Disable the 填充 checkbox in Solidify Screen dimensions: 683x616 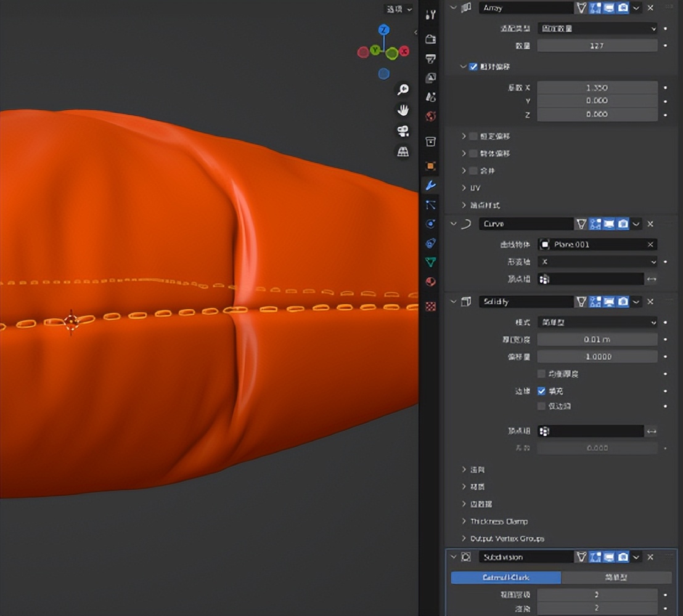(541, 391)
